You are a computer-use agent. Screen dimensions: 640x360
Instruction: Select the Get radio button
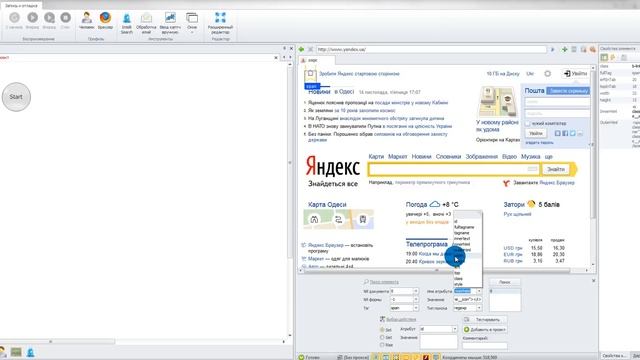click(382, 338)
